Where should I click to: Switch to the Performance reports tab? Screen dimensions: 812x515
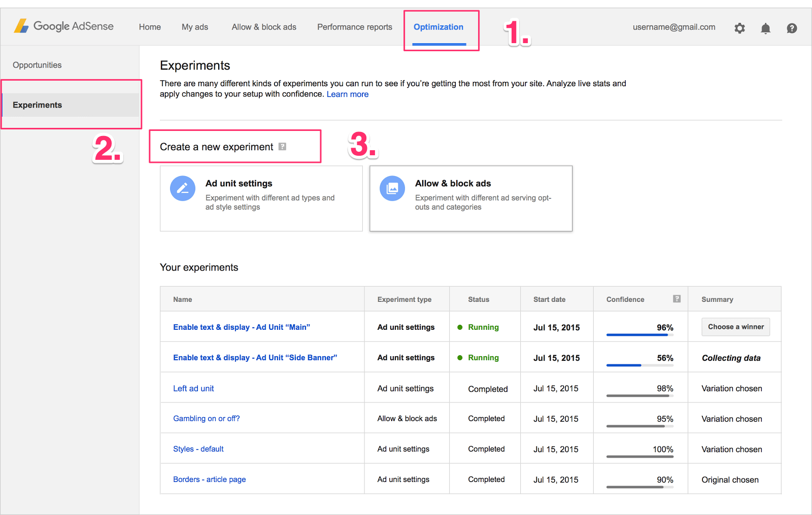pos(354,27)
